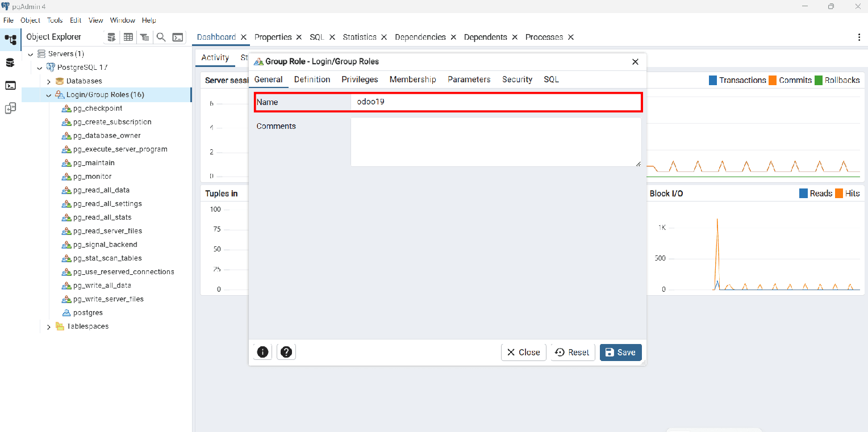Open the Object Explorer sidebar icon
This screenshot has height=432, width=868.
(x=10, y=40)
